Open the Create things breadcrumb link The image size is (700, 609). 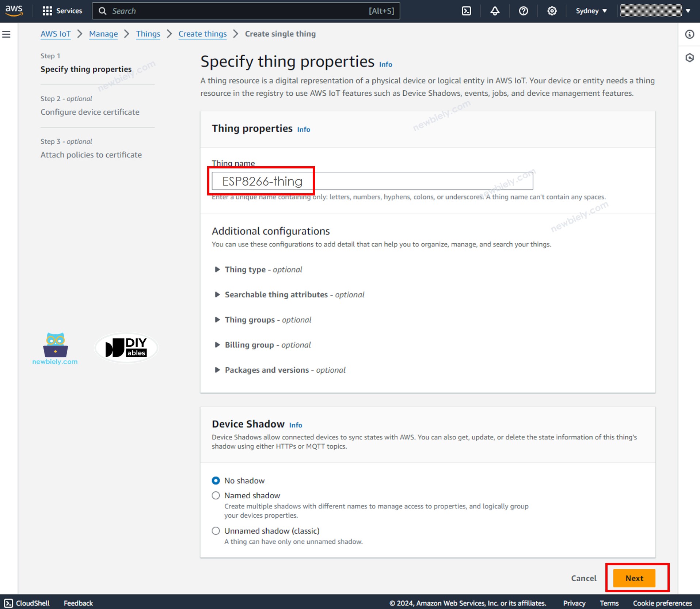pos(202,34)
